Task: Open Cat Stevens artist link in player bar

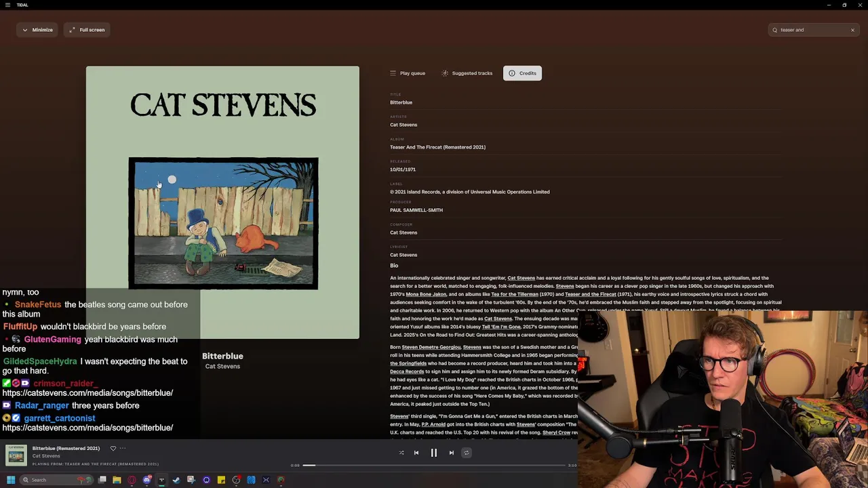Action: (46, 456)
